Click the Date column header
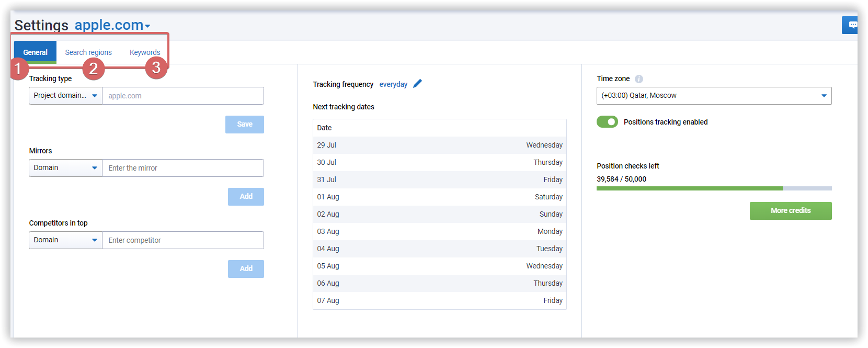The image size is (868, 348). coord(324,128)
